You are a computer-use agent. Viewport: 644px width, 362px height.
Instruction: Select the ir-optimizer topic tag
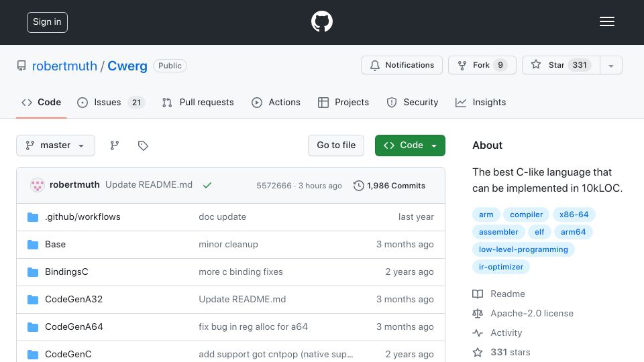[500, 267]
